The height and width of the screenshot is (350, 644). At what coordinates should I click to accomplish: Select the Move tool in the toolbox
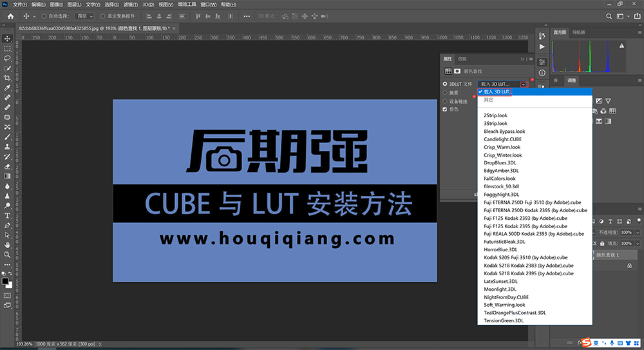(7, 39)
